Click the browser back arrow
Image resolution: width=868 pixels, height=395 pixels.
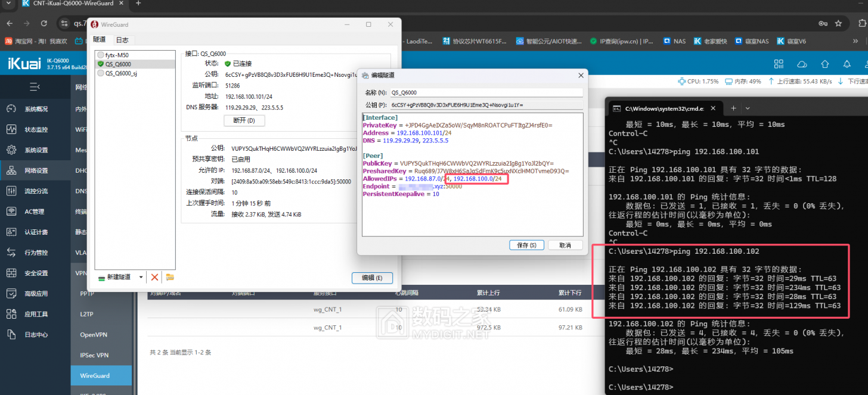[x=9, y=23]
